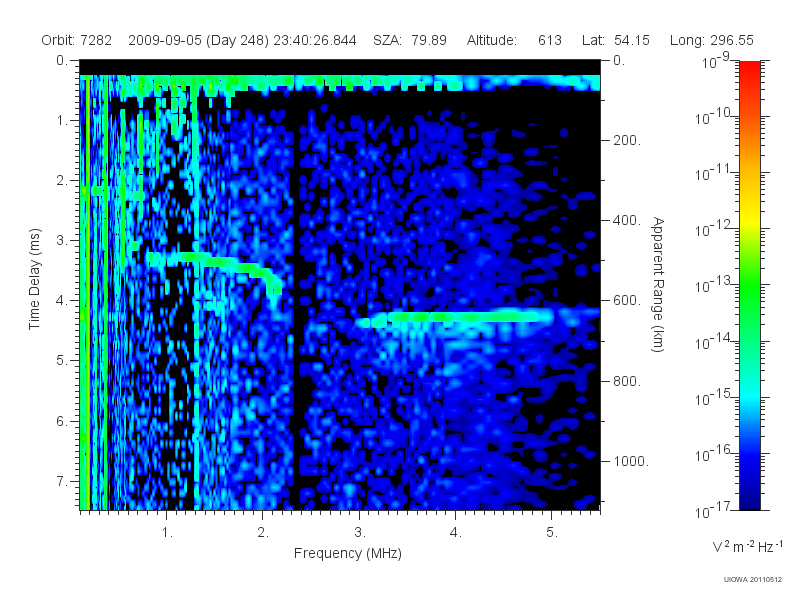Select the date '2009-09-05 (Day 248)' text
800x600 pixels.
coord(198,40)
